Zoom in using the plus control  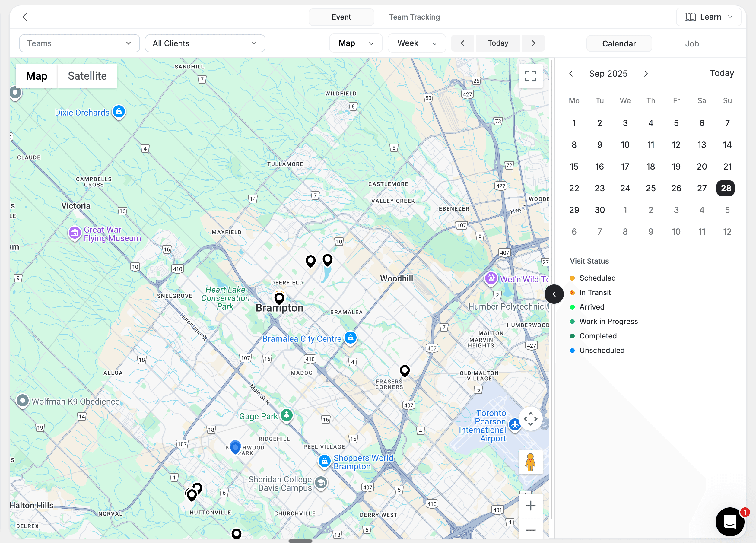pos(530,505)
